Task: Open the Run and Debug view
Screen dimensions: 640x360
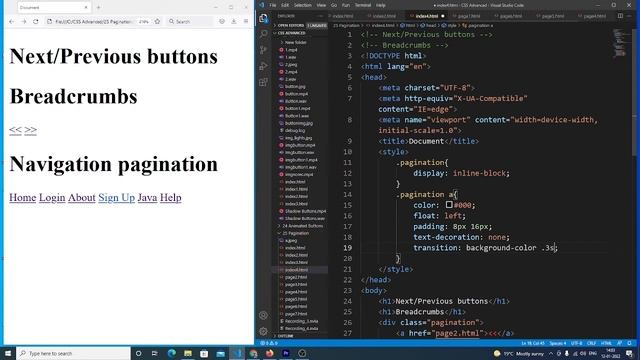Action: tap(264, 66)
